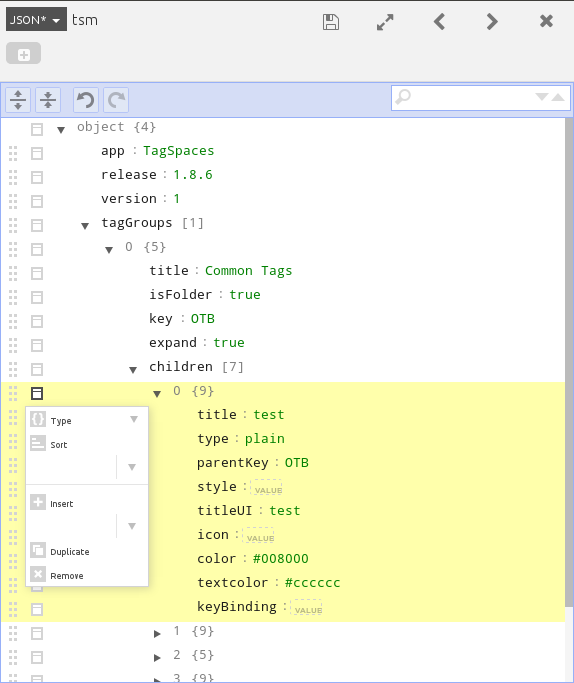Grab drag handle of children item 2 row
The height and width of the screenshot is (683, 574).
[x=13, y=657]
